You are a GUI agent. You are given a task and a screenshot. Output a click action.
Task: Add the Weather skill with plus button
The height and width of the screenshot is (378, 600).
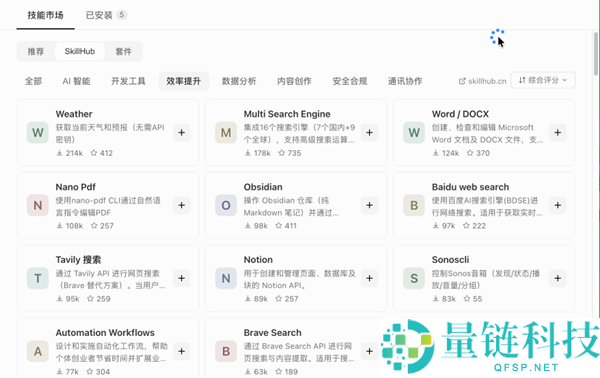(x=181, y=132)
